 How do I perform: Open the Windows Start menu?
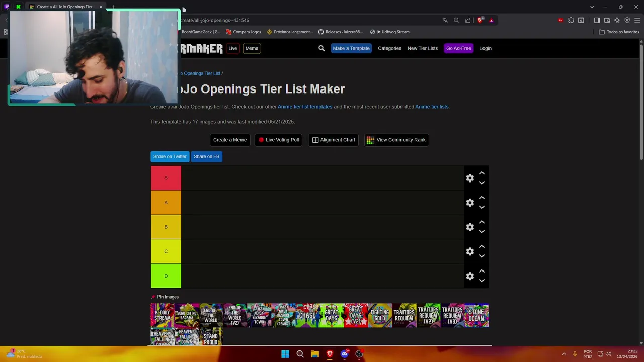click(285, 354)
